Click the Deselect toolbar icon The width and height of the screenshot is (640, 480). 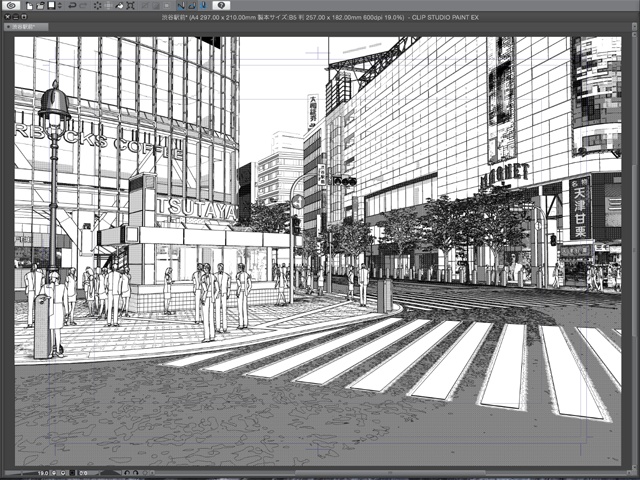pyautogui.click(x=145, y=6)
